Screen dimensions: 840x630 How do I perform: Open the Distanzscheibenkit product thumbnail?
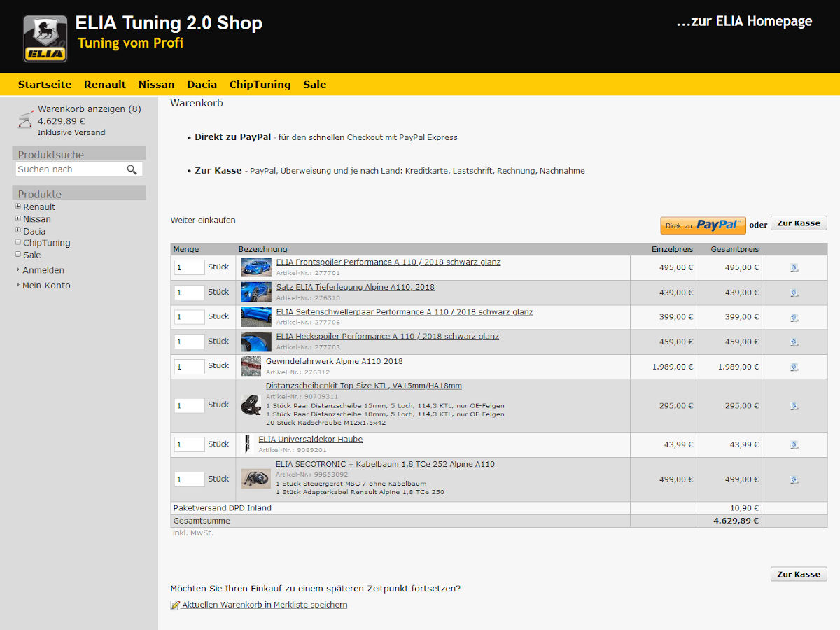(x=251, y=405)
